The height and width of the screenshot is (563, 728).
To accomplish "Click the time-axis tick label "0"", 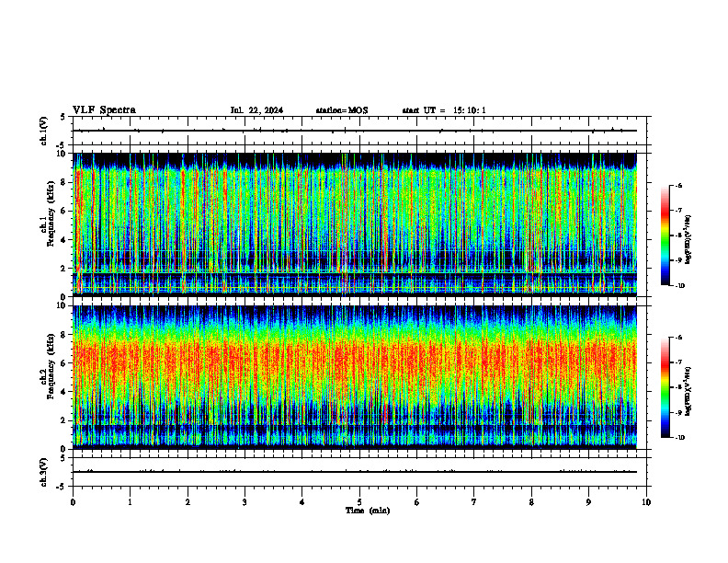I will click(x=73, y=502).
